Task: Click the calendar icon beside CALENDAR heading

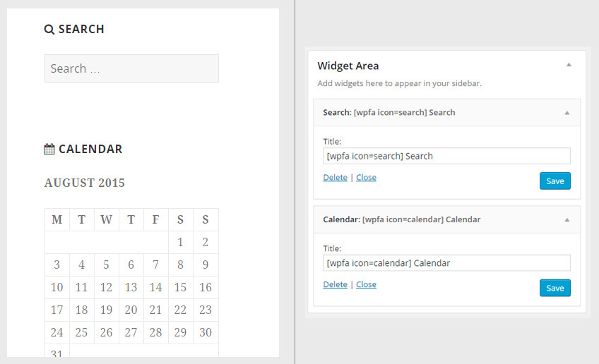Action: click(49, 150)
